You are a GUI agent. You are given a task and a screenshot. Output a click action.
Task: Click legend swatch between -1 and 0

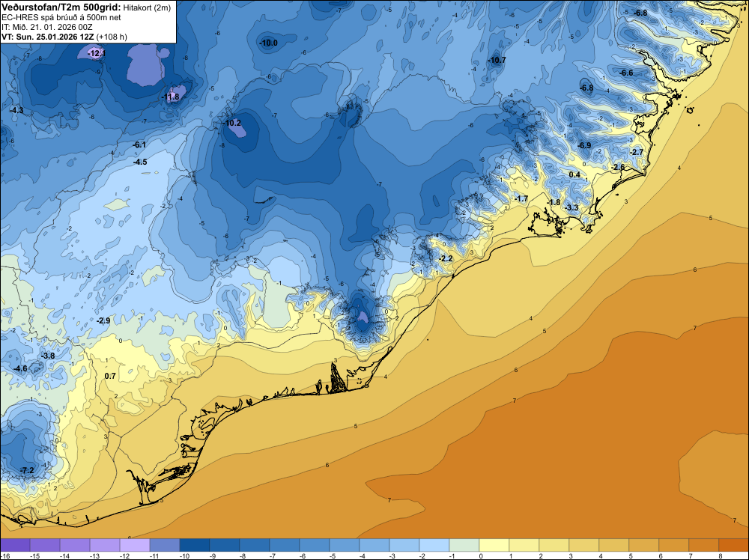point(464,545)
